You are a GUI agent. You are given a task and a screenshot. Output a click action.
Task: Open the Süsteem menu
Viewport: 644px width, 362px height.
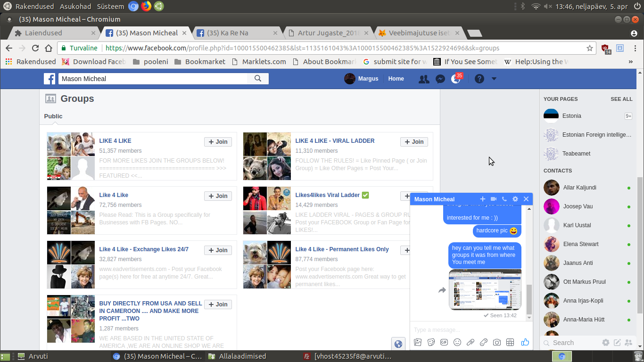[x=110, y=7]
